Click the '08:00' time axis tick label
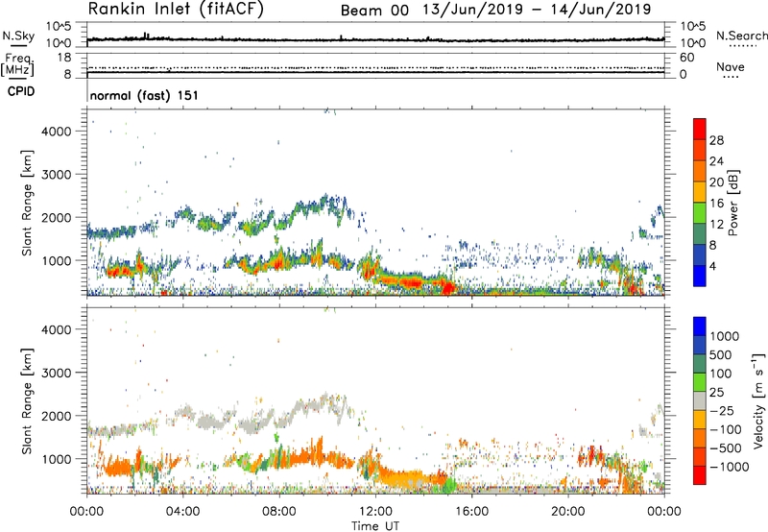The image size is (768, 532). 279,512
